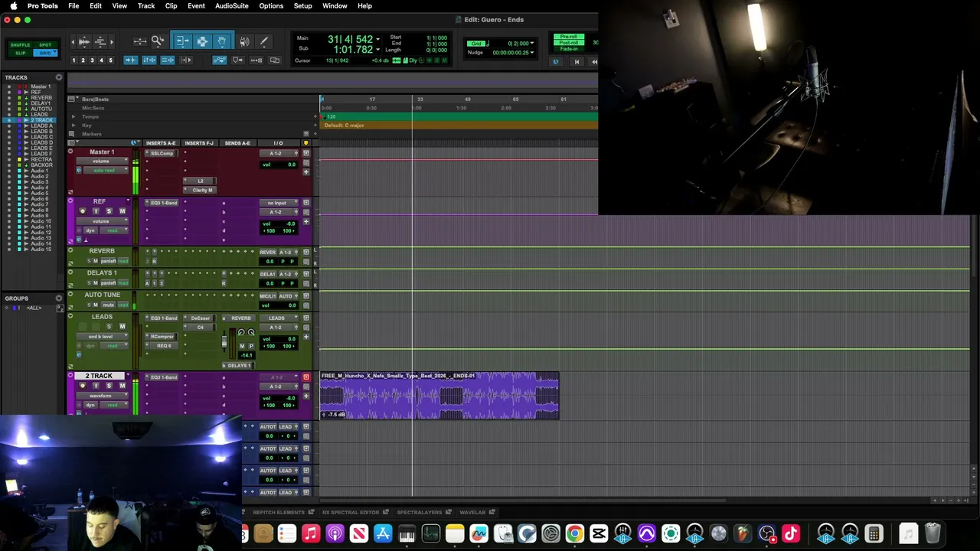
Task: Enable SHUFFLE edit mode
Action: [21, 45]
